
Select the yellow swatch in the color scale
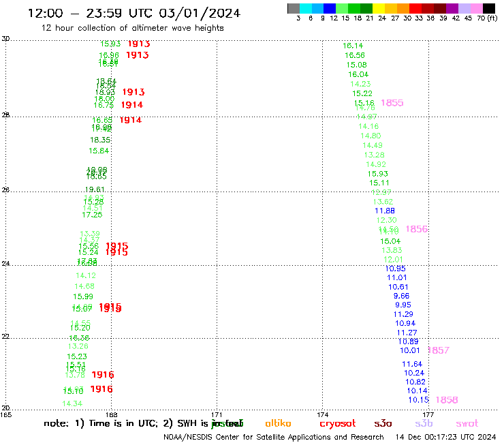tap(379, 8)
